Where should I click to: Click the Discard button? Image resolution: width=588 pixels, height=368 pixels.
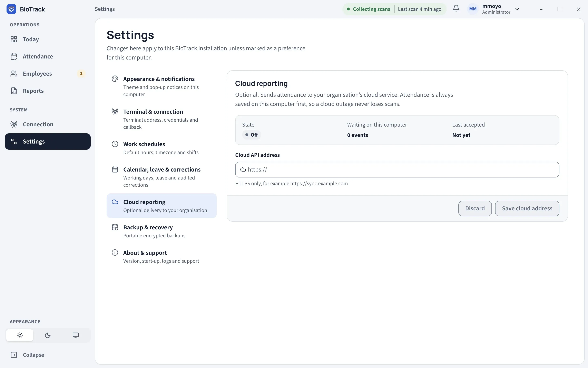pyautogui.click(x=475, y=208)
